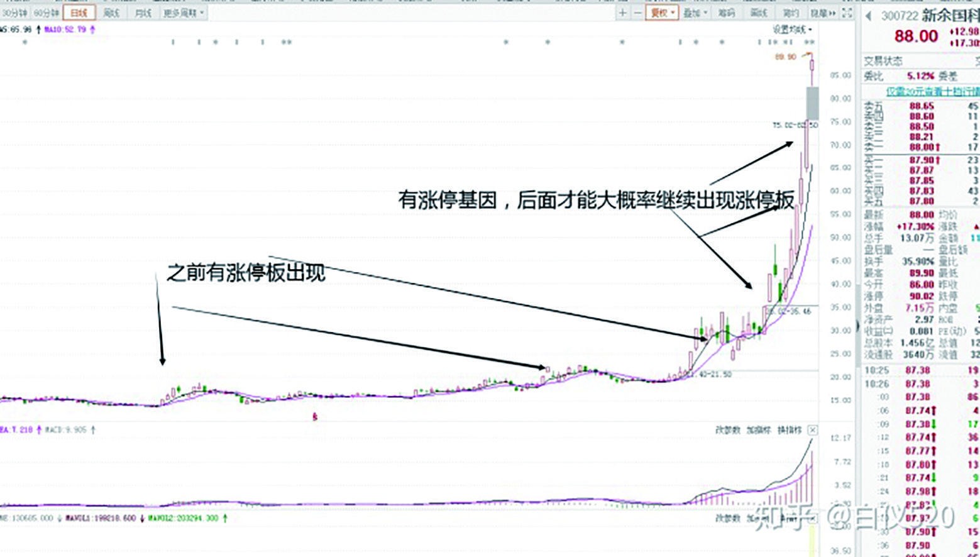Zoom out the chart with minus icon
Viewport: 980px width, 557px height.
coord(637,13)
